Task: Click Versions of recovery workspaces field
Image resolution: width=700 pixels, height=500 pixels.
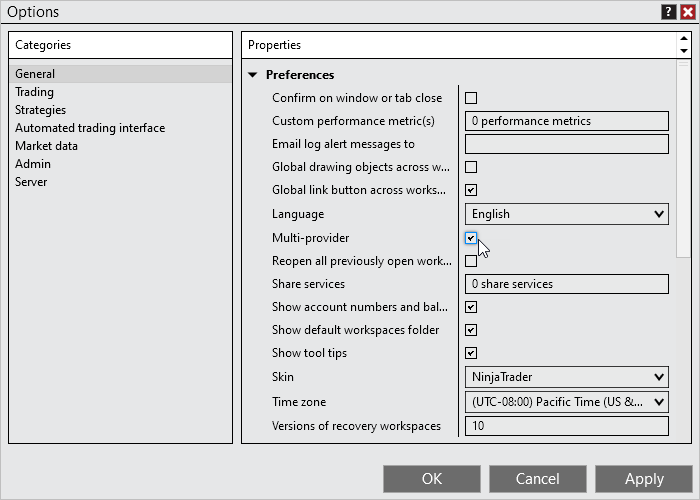Action: tap(567, 426)
